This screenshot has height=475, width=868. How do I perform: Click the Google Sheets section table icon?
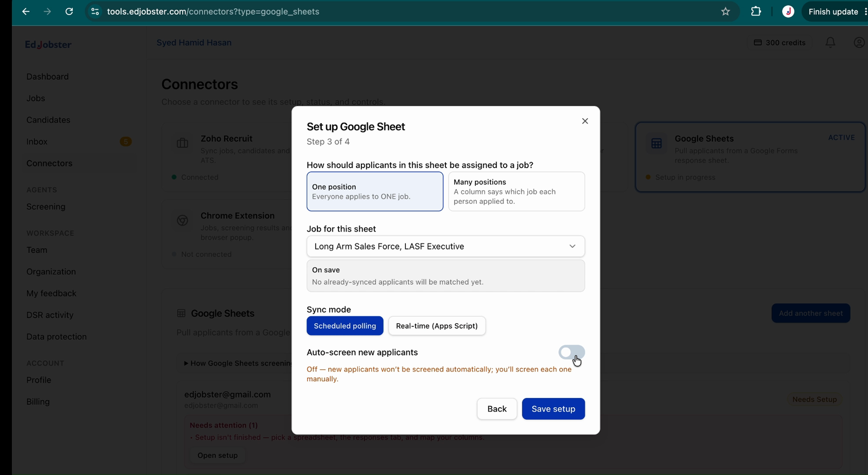(x=181, y=313)
